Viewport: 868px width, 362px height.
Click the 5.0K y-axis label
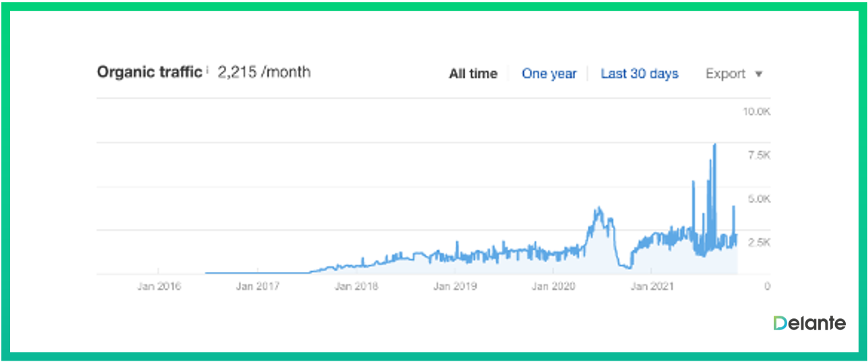pyautogui.click(x=758, y=199)
